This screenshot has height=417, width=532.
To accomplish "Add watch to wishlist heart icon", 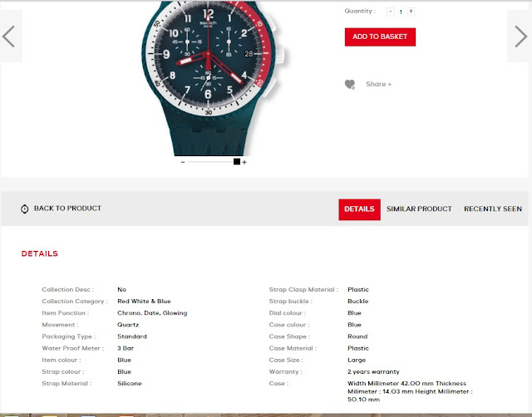I will click(350, 84).
